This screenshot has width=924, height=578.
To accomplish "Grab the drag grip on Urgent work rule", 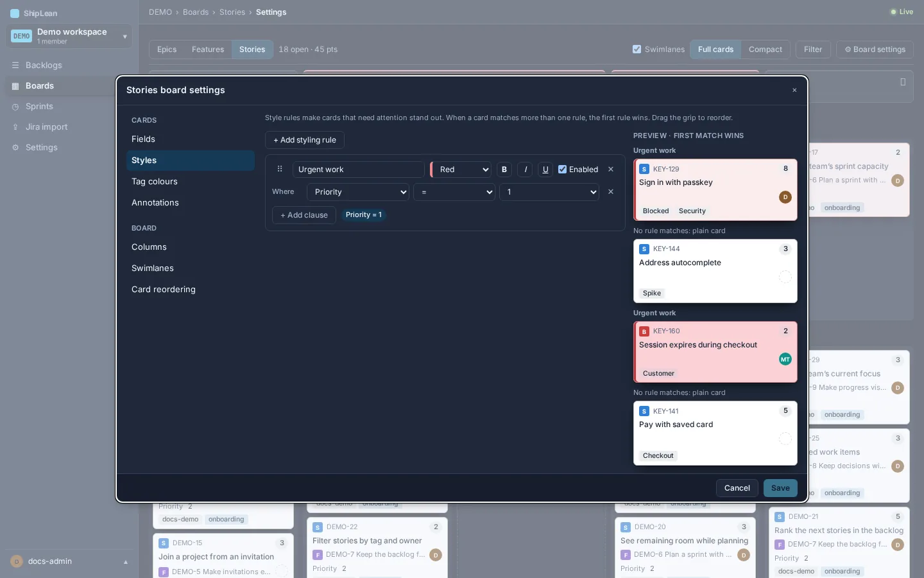I will click(x=280, y=169).
